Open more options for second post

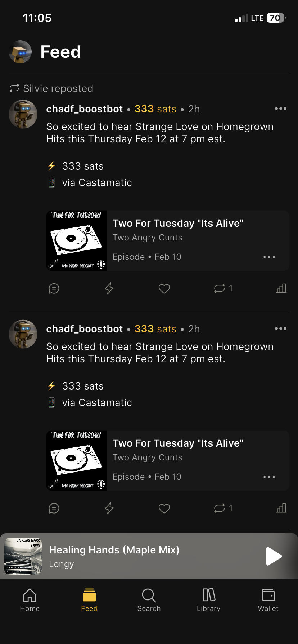coord(280,328)
